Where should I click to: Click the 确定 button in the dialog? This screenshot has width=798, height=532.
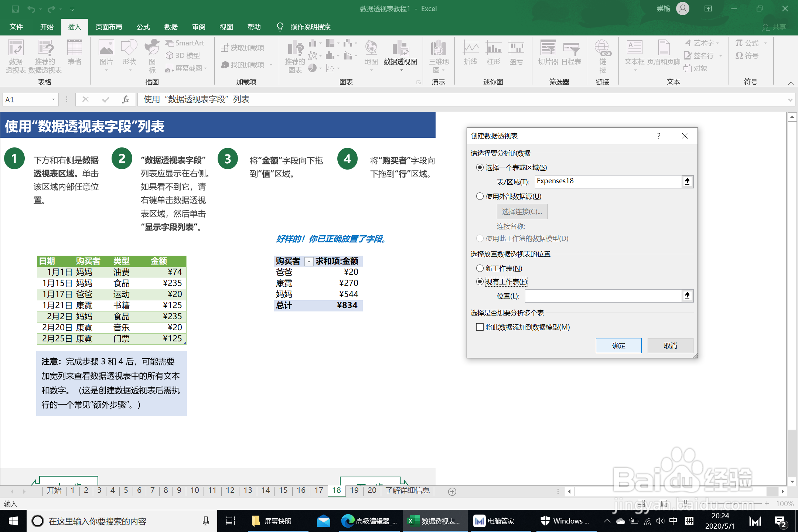[618, 345]
